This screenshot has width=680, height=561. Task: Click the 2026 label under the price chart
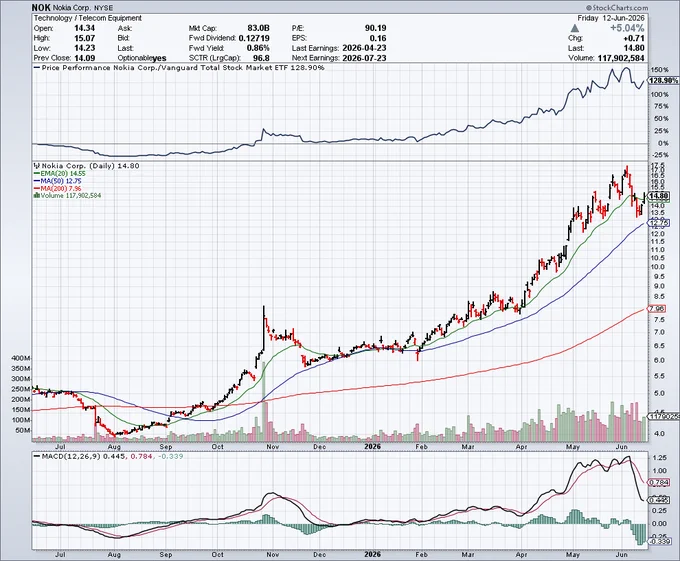point(372,446)
